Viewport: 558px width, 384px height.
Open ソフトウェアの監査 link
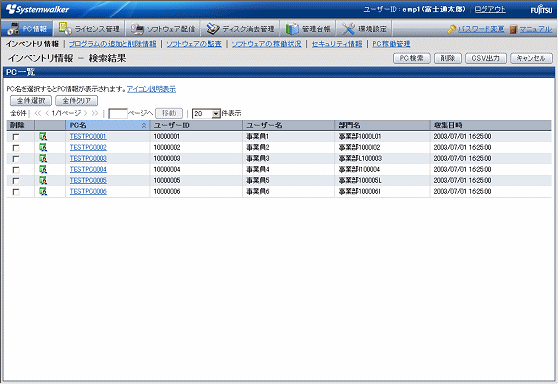pos(194,44)
